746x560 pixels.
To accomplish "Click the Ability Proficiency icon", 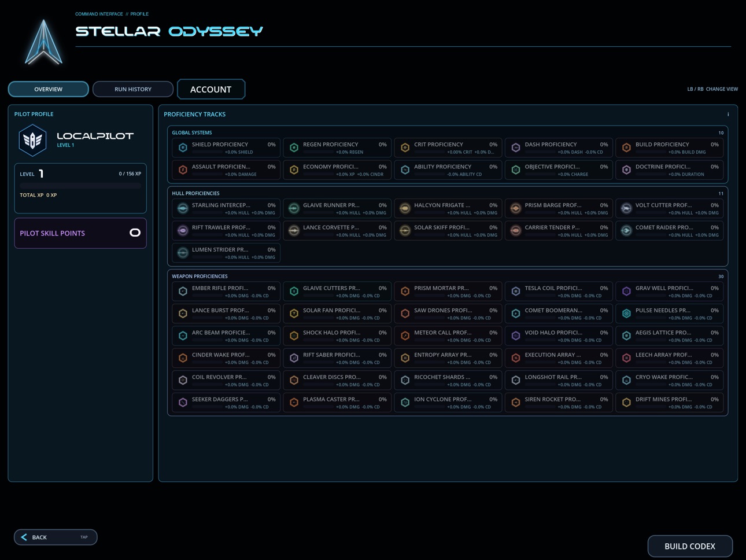I will click(405, 170).
